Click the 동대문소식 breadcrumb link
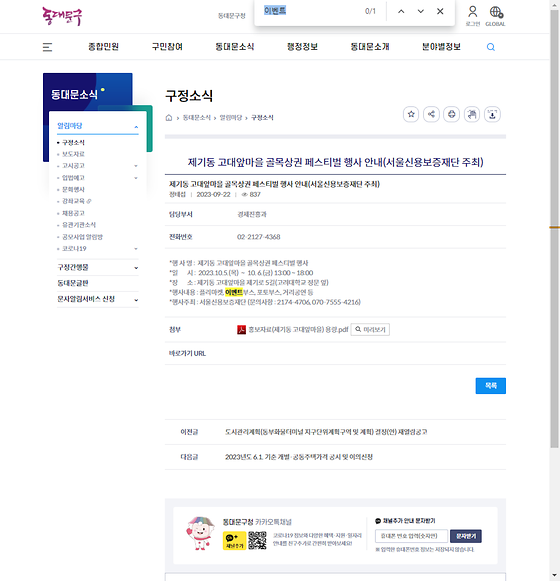Image resolution: width=560 pixels, height=581 pixels. point(196,118)
